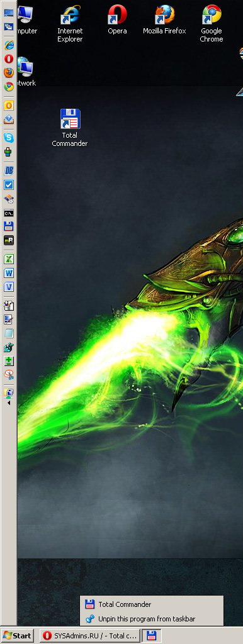Click the Start button
This screenshot has width=243, height=644.
click(x=17, y=636)
